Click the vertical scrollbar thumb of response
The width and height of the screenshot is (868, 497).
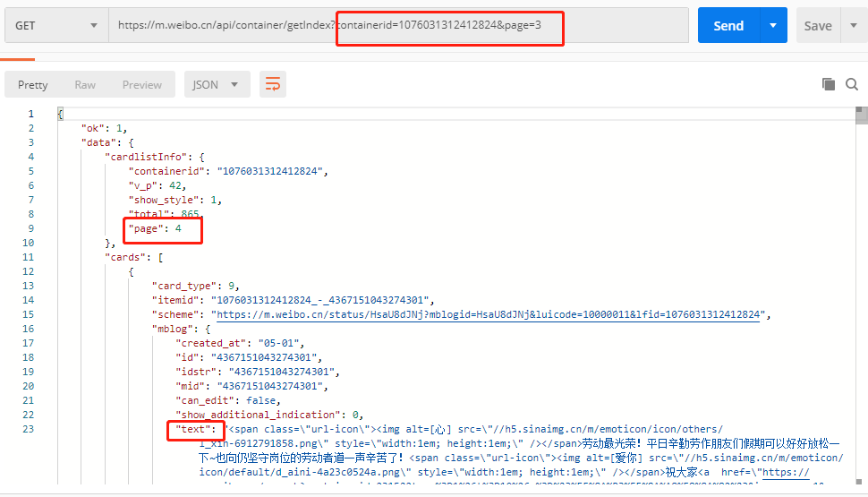[861, 116]
